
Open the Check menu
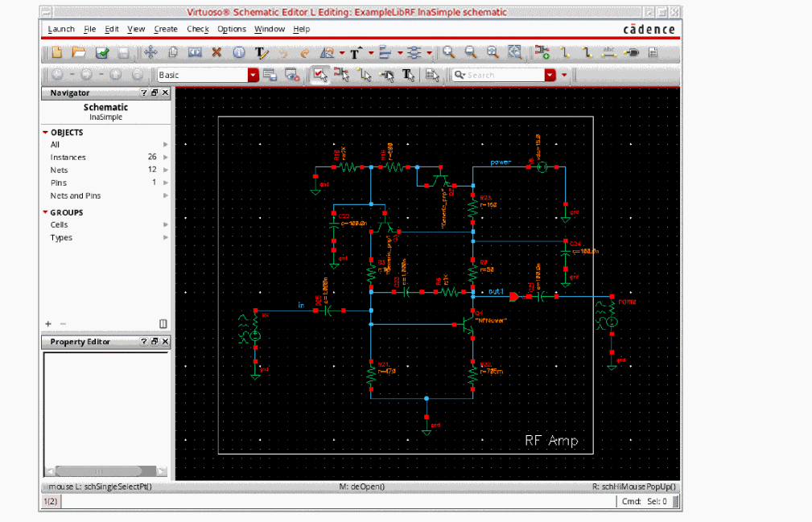(198, 29)
